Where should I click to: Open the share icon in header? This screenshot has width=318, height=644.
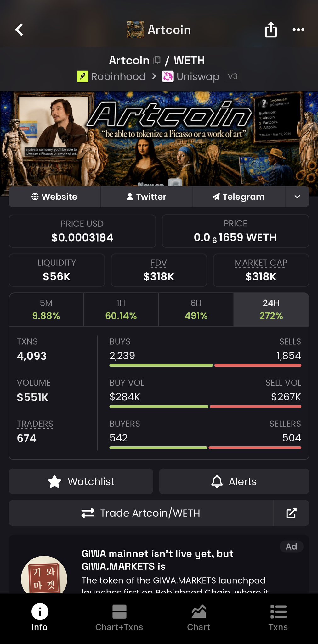pos(271,30)
